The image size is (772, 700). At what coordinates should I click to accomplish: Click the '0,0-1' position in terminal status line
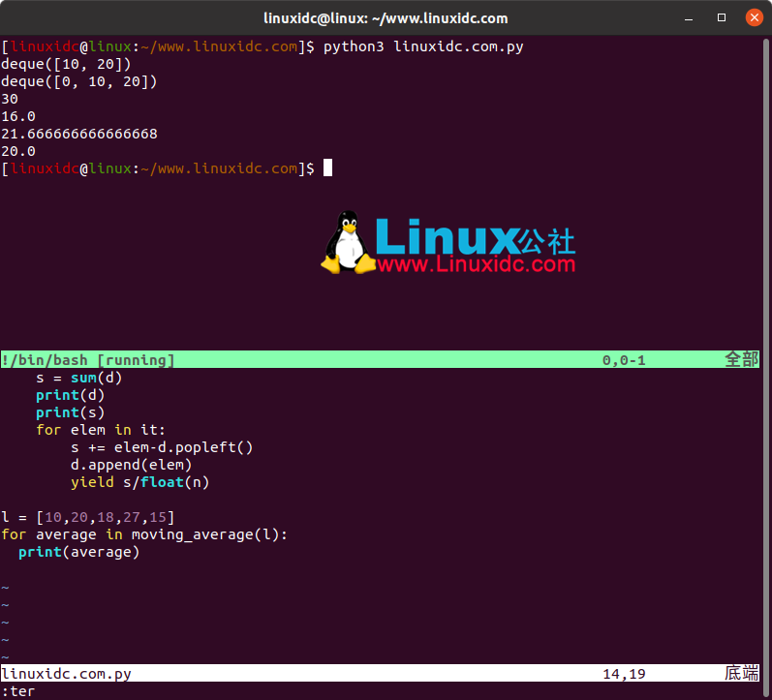(624, 360)
